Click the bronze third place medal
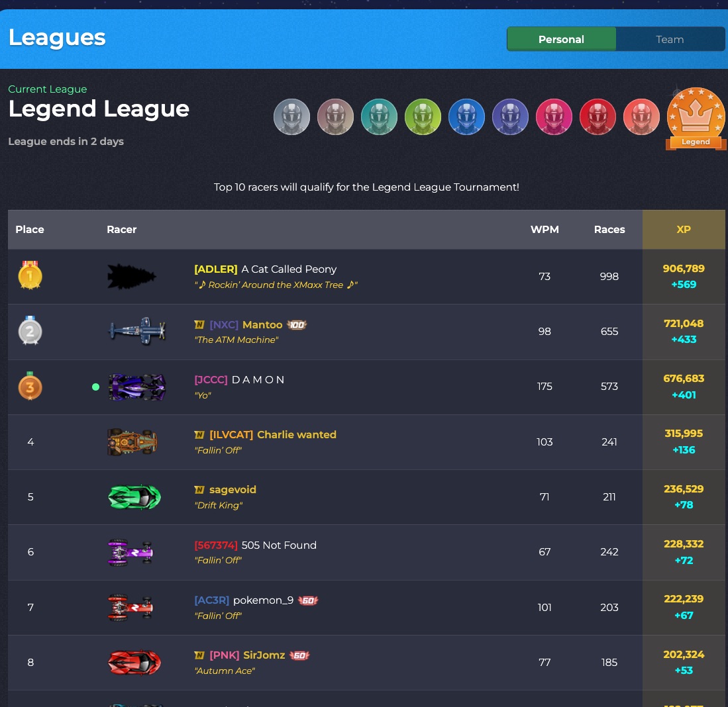 tap(30, 386)
